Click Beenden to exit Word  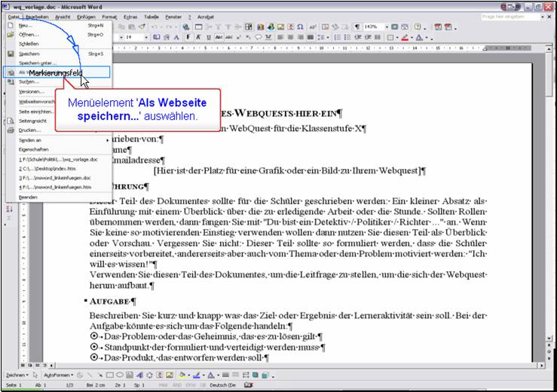(28, 197)
